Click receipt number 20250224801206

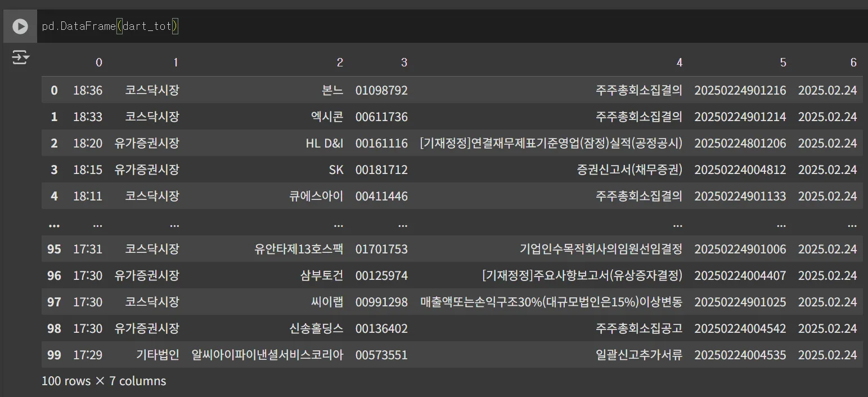(740, 143)
